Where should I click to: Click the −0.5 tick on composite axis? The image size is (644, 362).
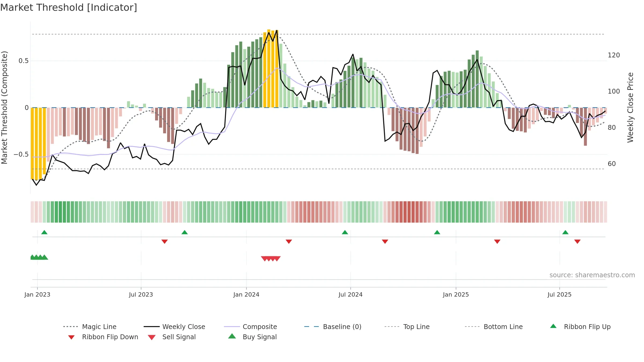pyautogui.click(x=21, y=154)
